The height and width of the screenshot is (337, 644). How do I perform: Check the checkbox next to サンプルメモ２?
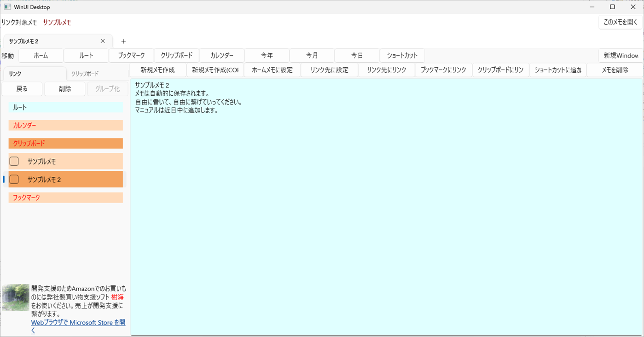pos(14,179)
